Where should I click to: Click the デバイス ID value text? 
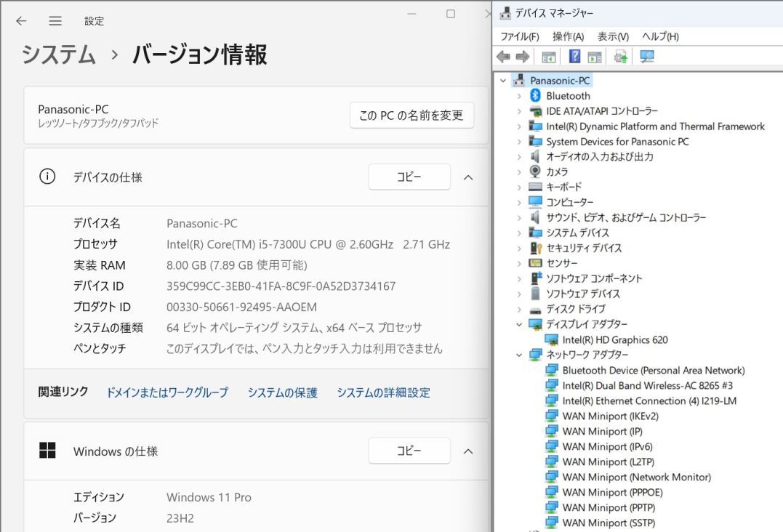point(281,286)
